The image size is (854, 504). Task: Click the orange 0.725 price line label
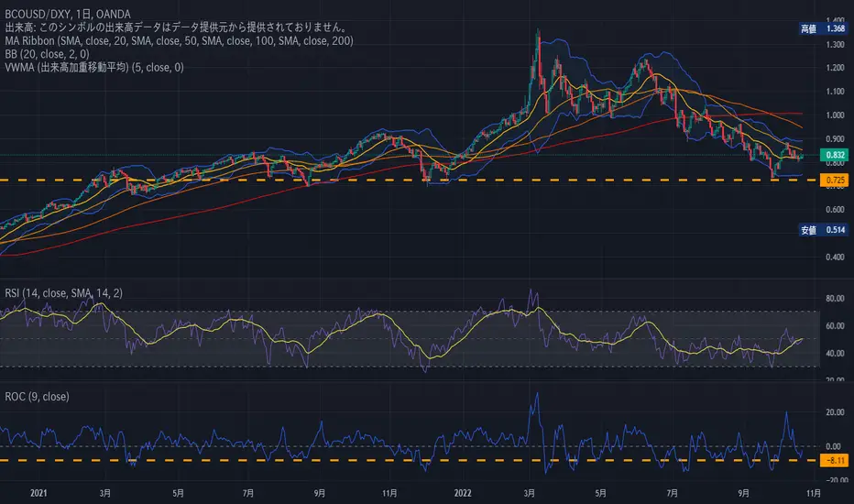[835, 181]
